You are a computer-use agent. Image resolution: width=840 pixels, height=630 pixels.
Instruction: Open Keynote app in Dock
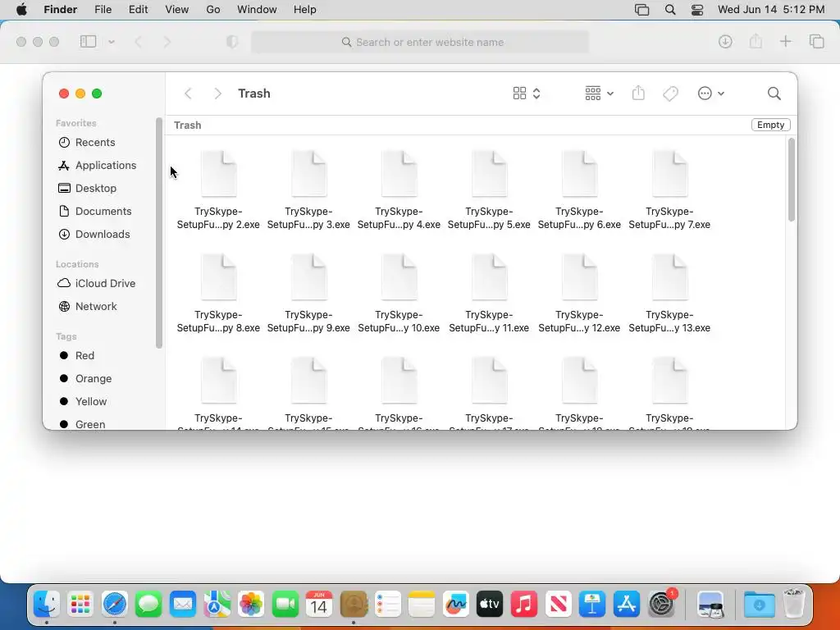click(x=592, y=605)
